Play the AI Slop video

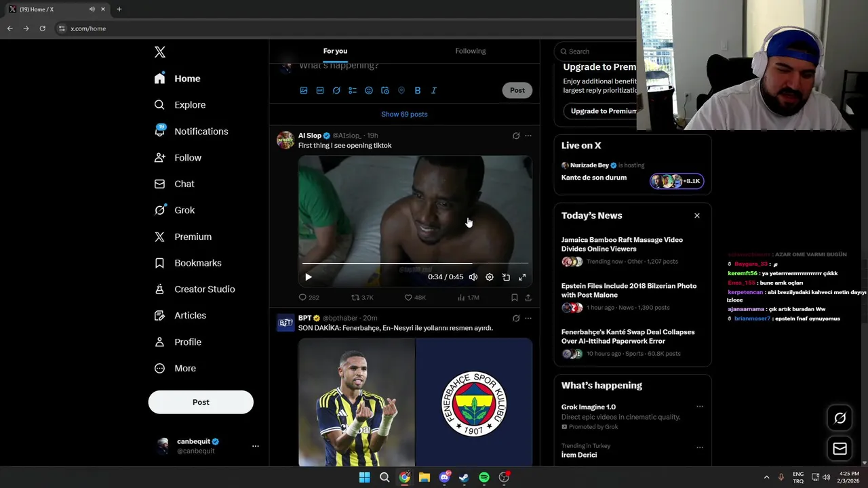tap(309, 277)
